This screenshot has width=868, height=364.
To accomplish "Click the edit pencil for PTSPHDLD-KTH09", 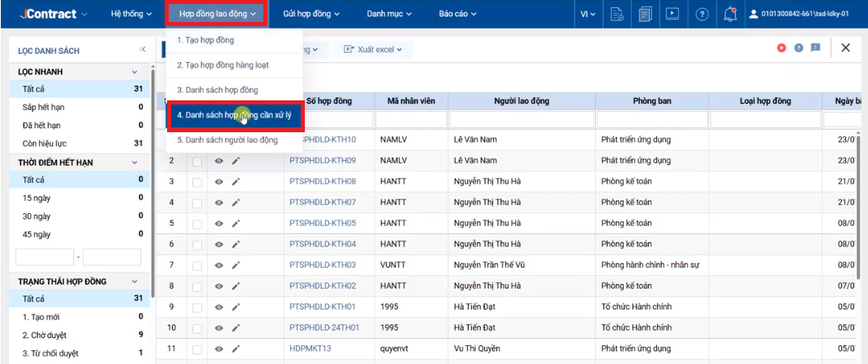I will tap(236, 161).
